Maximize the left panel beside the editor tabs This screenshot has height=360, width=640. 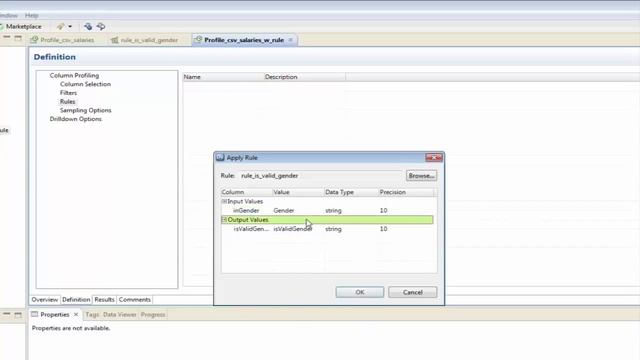point(18,38)
